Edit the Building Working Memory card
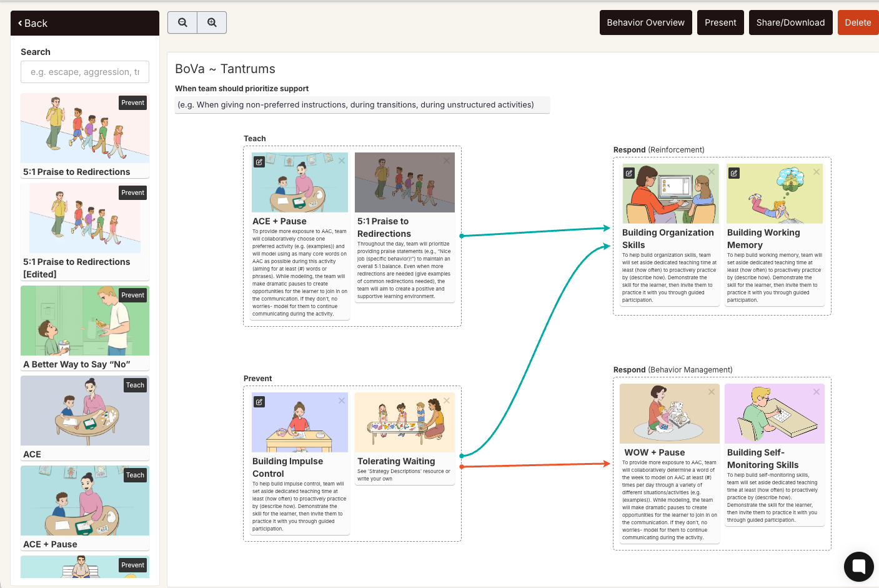The height and width of the screenshot is (588, 879). click(x=734, y=173)
